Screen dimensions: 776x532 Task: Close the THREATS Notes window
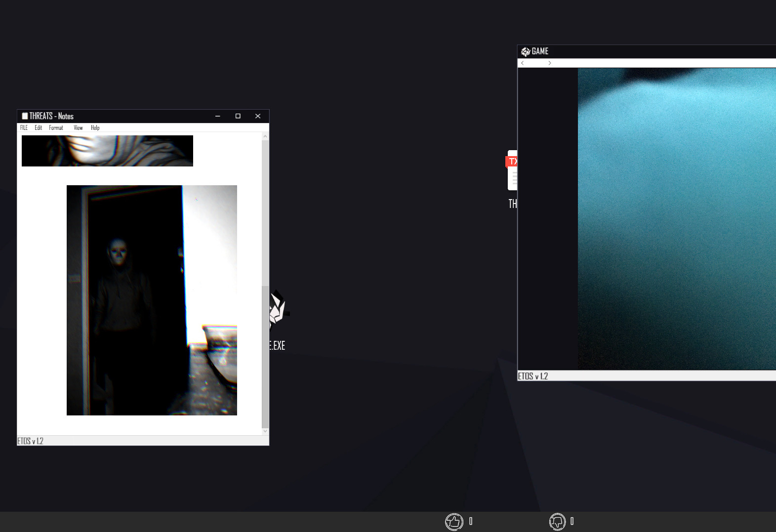(257, 116)
